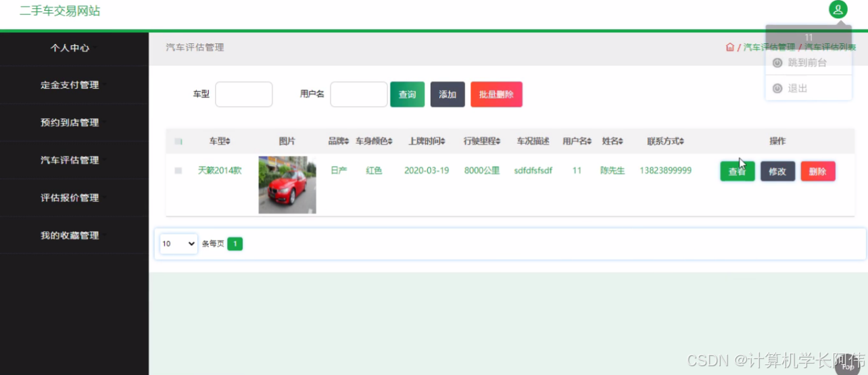Click the 天籁2014款 cell text

click(x=220, y=171)
